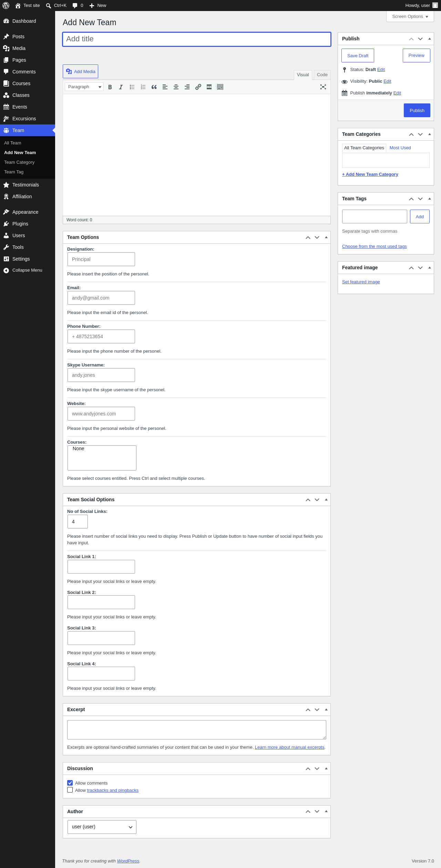Switch to the Most Used categories tab
Image resolution: width=441 pixels, height=868 pixels.
tap(400, 148)
